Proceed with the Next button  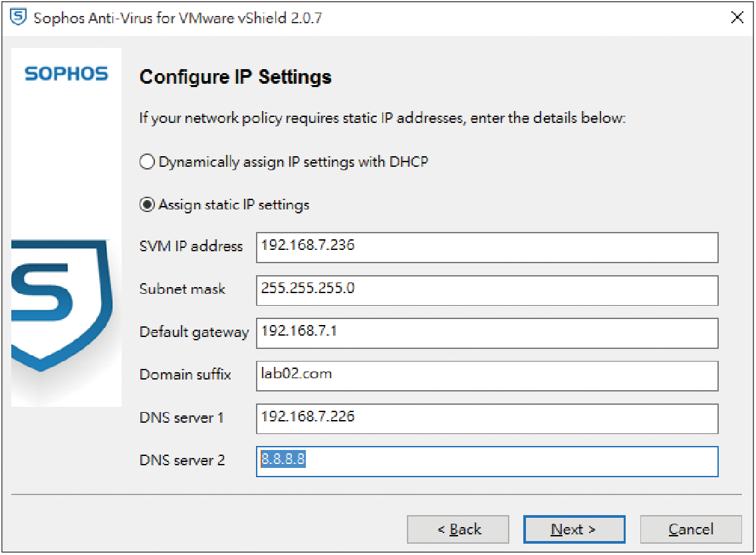(x=574, y=530)
